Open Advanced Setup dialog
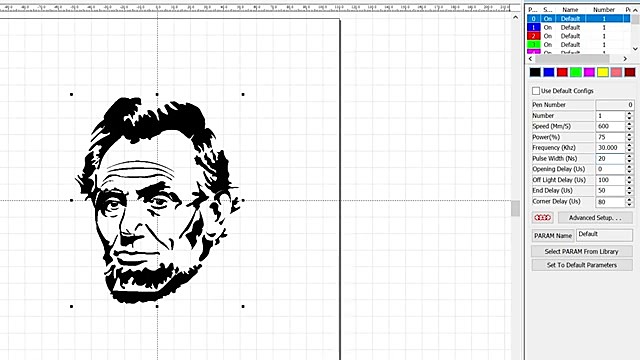The height and width of the screenshot is (360, 640). 595,218
